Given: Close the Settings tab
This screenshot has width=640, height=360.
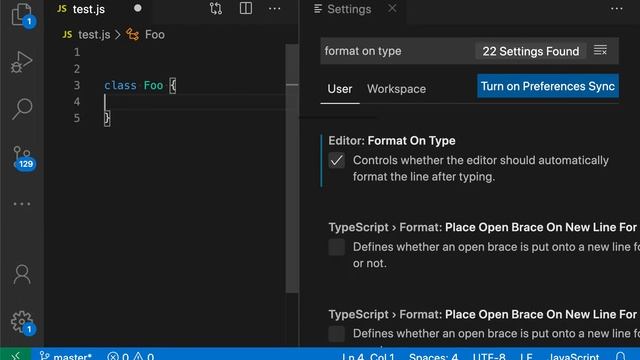Looking at the screenshot, I should [x=392, y=9].
